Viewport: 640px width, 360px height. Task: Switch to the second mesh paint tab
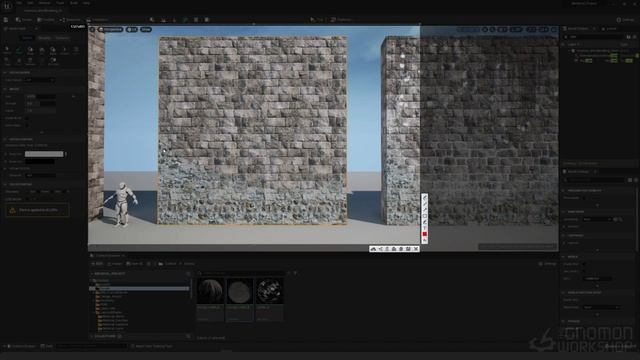44,38
